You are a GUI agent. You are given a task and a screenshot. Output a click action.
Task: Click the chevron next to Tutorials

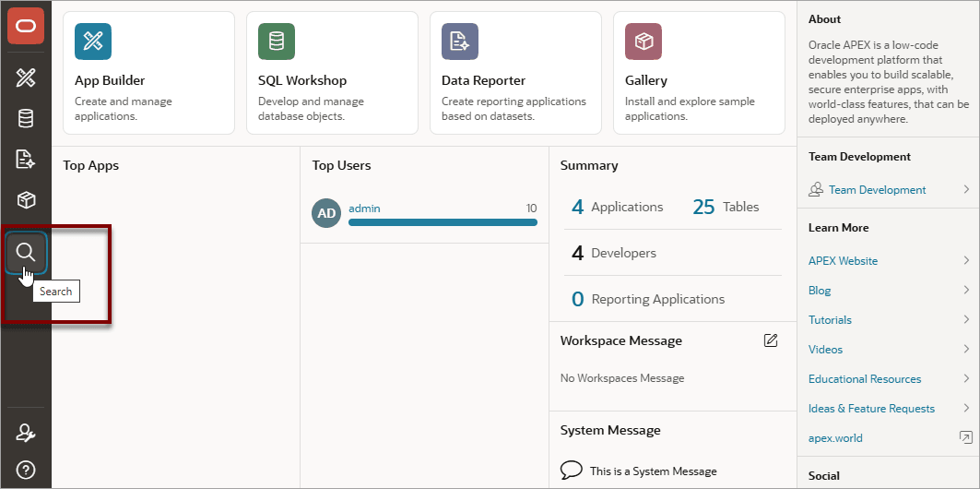966,319
